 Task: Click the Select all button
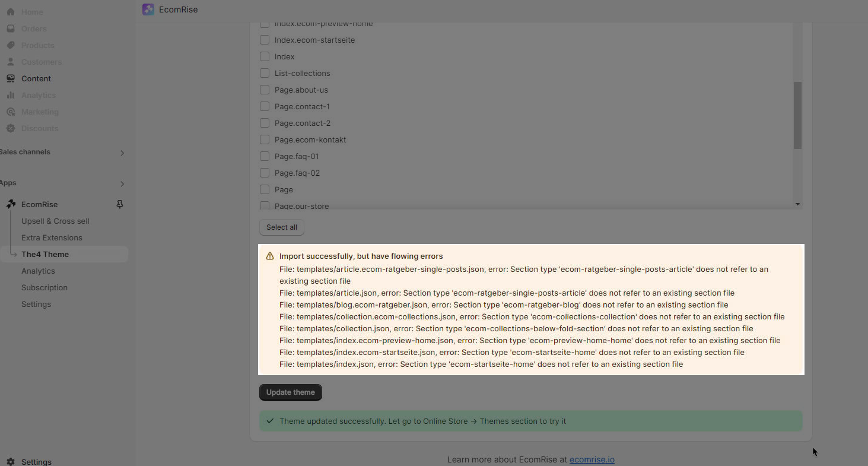point(282,227)
